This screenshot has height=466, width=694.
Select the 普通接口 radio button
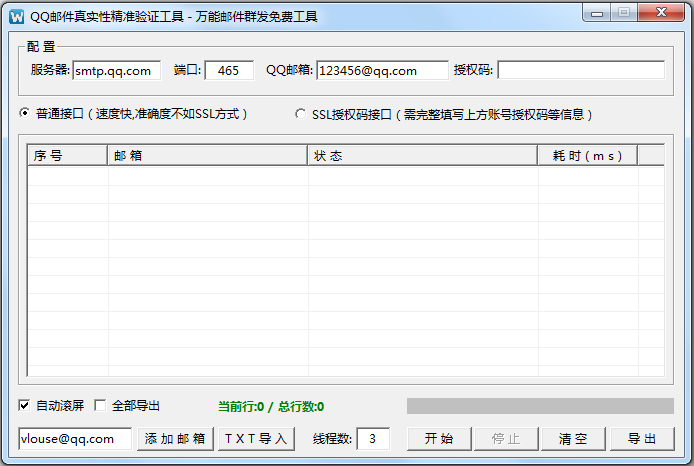tap(25, 113)
